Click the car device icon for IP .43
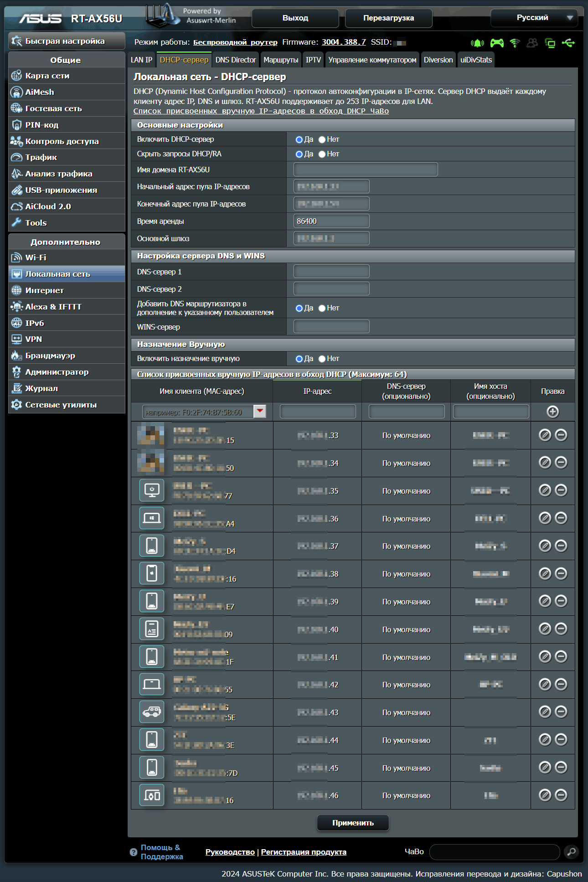The image size is (588, 882). (x=152, y=712)
